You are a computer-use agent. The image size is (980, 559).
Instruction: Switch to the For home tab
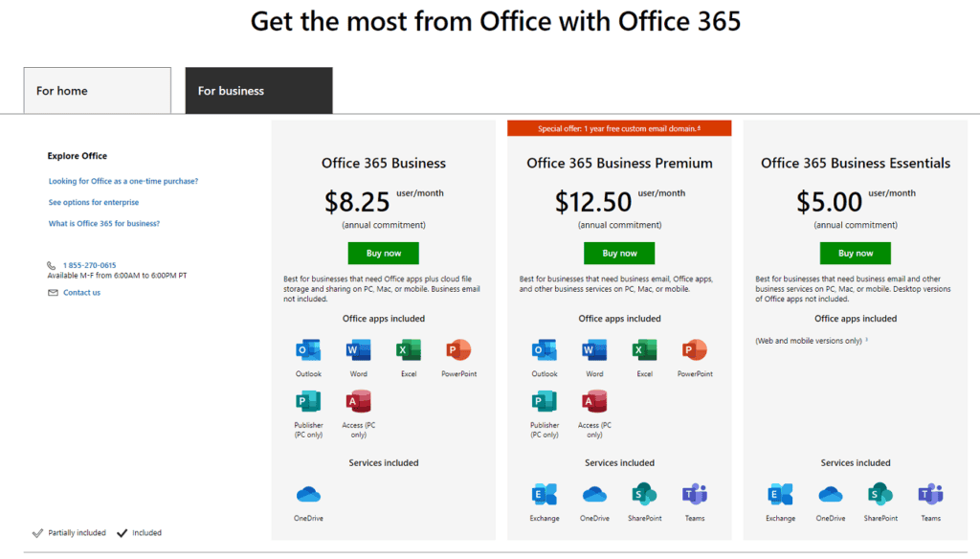(x=98, y=91)
